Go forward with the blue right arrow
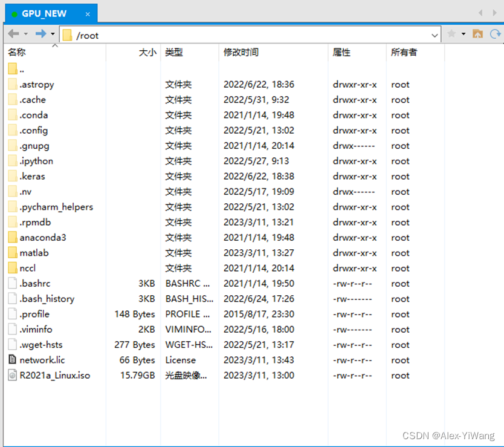 click(41, 33)
